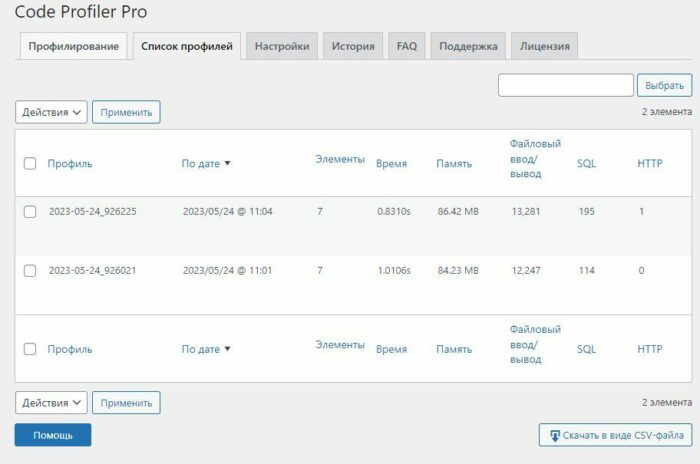Click the blue 'Помощь' button
Viewport: 700px width, 464px height.
point(53,435)
